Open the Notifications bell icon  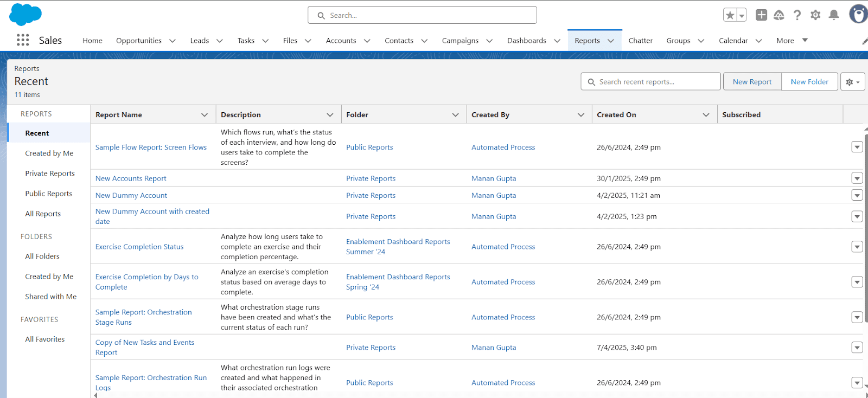pyautogui.click(x=834, y=15)
